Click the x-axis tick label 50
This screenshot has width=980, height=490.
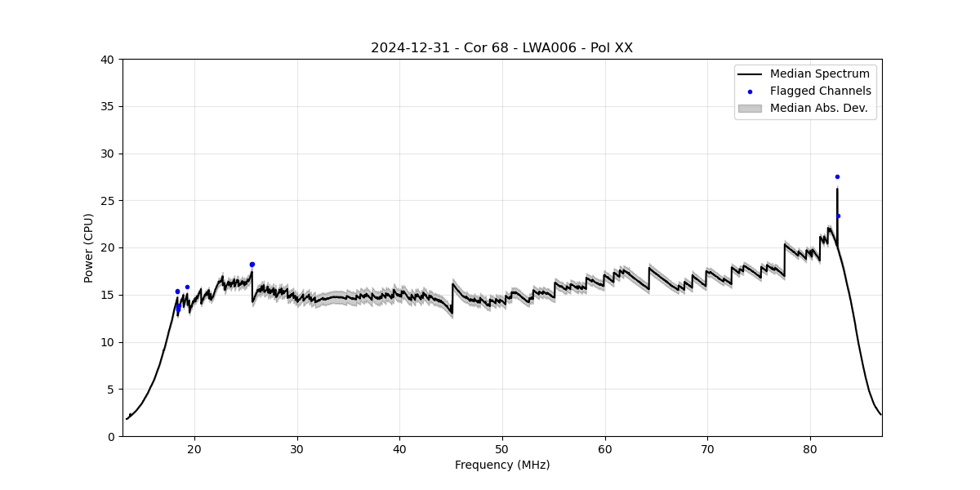point(502,448)
